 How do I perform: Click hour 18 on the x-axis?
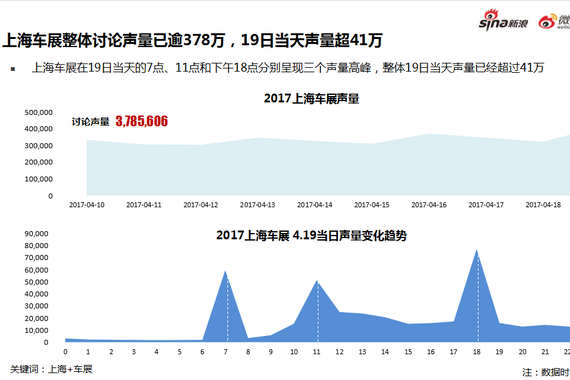[477, 352]
